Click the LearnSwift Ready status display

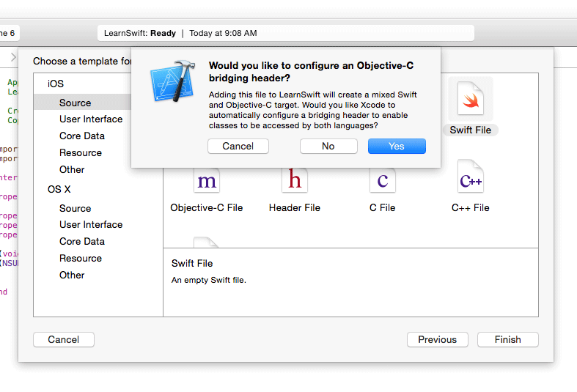[x=285, y=33]
